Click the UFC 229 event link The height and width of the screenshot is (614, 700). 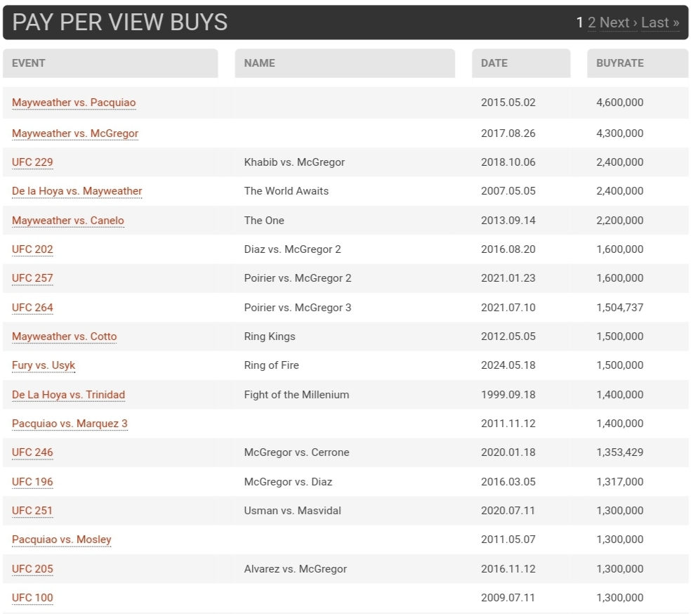pos(32,162)
